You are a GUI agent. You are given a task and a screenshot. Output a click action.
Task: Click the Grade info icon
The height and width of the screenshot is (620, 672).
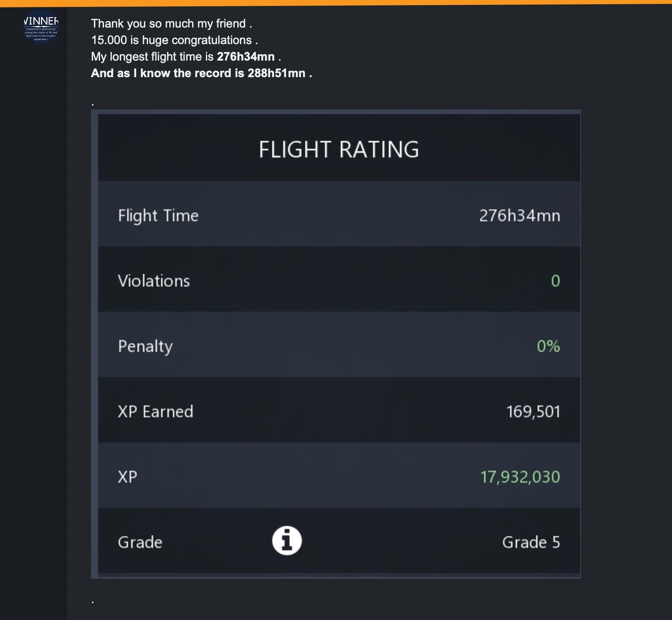[x=287, y=540]
